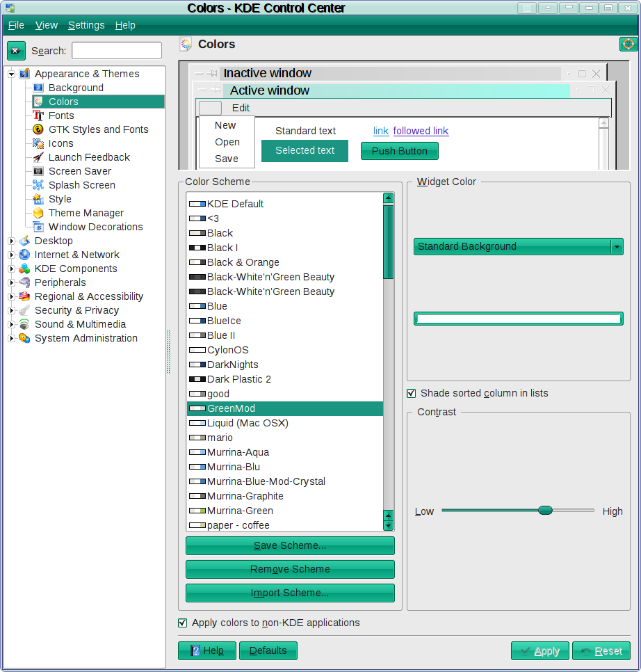Click the KDE Components icon
Image resolution: width=641 pixels, height=672 pixels.
[x=25, y=269]
